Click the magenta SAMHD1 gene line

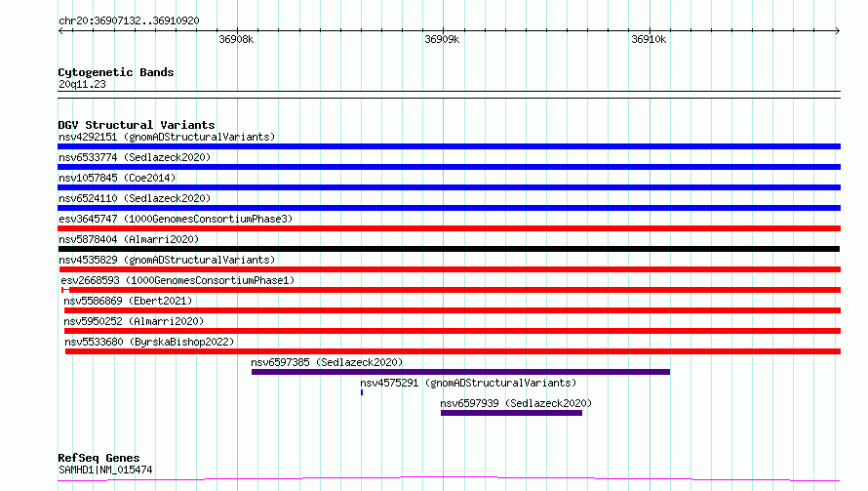449,478
